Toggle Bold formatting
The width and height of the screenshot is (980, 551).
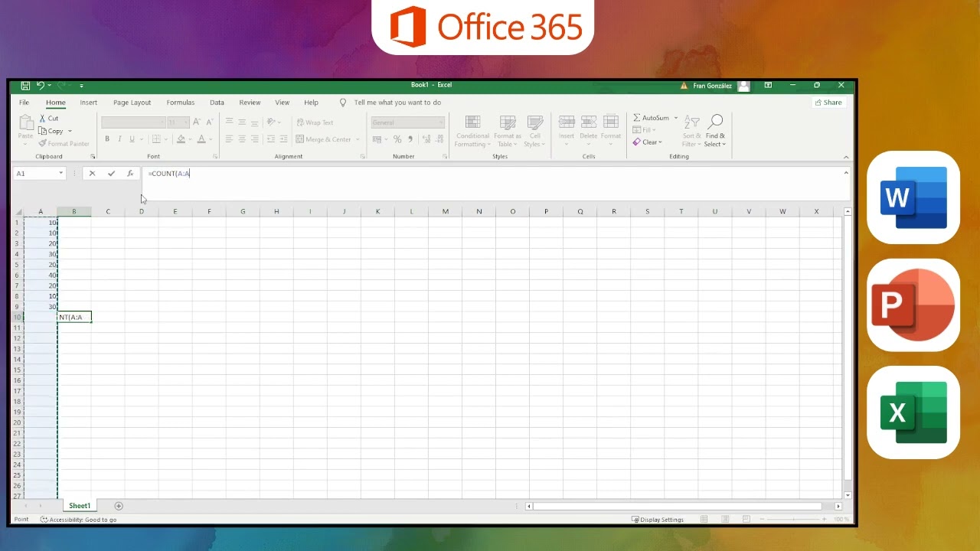tap(107, 139)
